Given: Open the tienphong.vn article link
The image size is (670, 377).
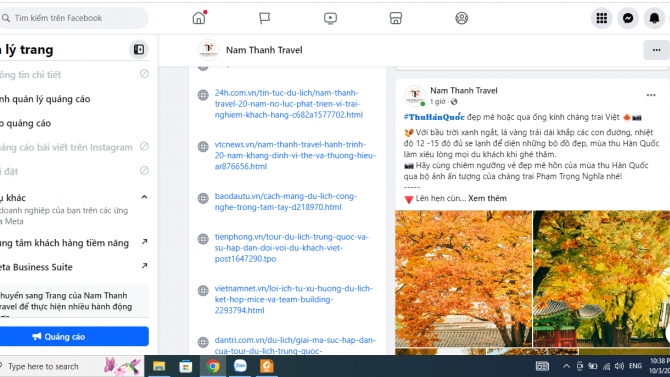Looking at the screenshot, I should (291, 248).
